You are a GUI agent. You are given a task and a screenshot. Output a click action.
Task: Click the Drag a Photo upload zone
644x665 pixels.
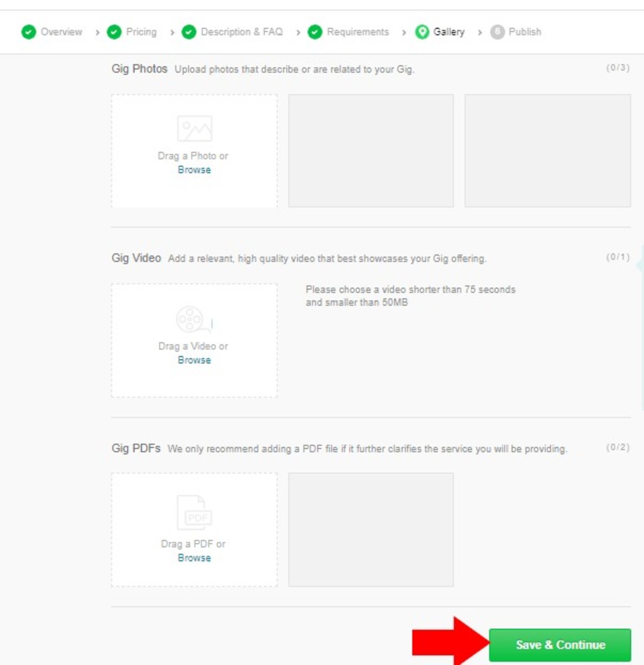pos(194,151)
